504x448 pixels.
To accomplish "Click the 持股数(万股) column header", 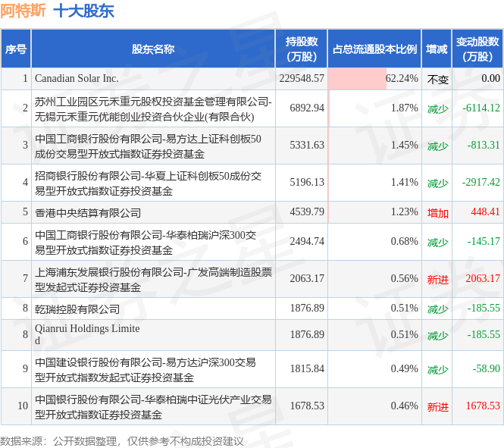I will coord(301,49).
